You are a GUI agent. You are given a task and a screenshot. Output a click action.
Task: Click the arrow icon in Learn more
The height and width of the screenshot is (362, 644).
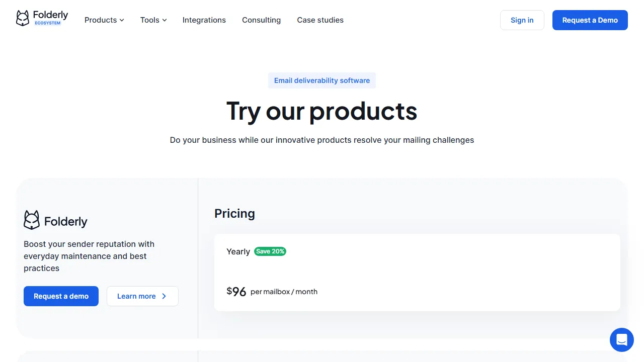coord(164,296)
